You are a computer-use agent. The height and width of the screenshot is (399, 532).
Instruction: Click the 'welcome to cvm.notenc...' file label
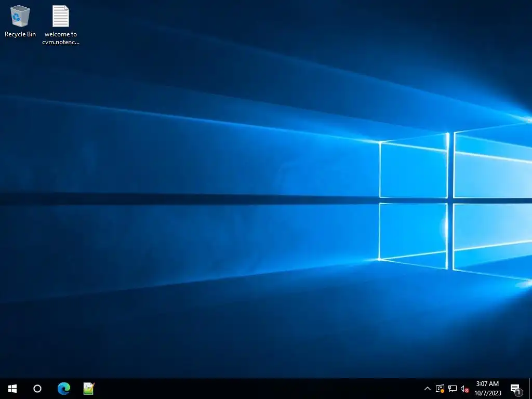[x=61, y=38]
